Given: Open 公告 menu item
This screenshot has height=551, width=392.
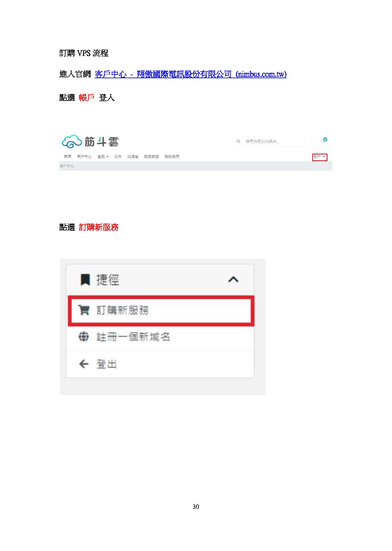Looking at the screenshot, I should point(118,157).
